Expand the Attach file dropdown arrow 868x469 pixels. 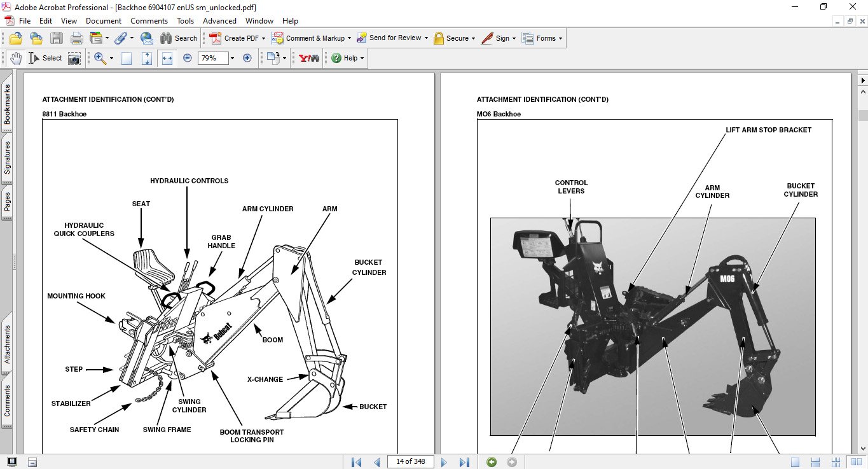coord(131,38)
